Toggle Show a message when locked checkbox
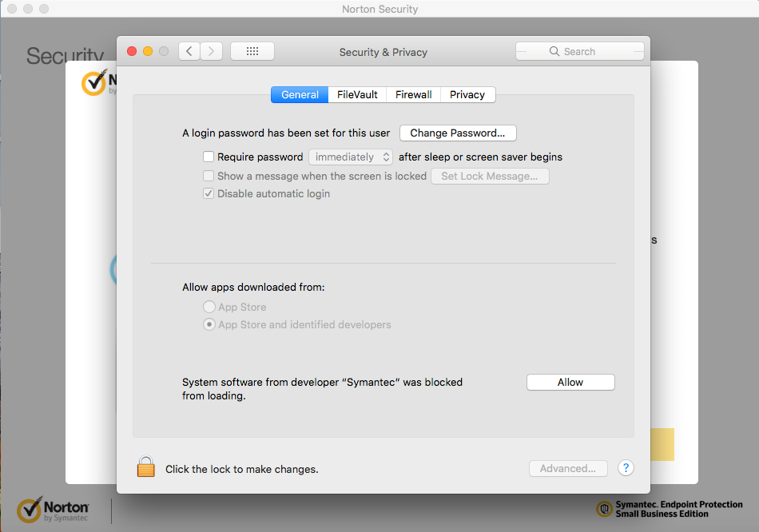The width and height of the screenshot is (759, 532). pyautogui.click(x=209, y=176)
